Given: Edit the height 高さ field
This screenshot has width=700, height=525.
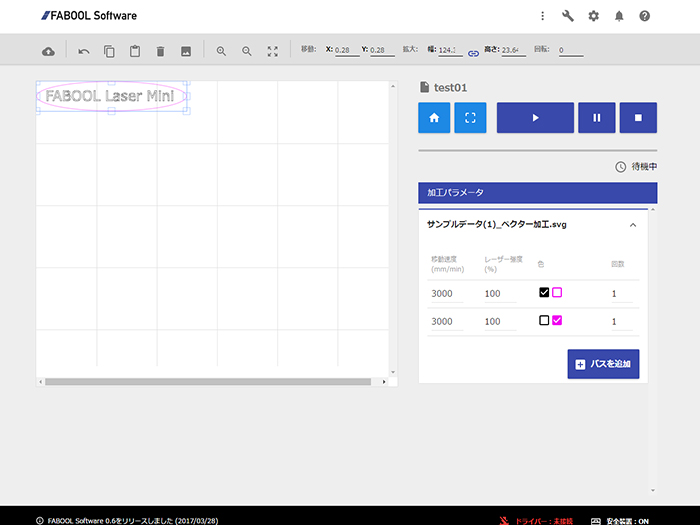Looking at the screenshot, I should [513, 50].
